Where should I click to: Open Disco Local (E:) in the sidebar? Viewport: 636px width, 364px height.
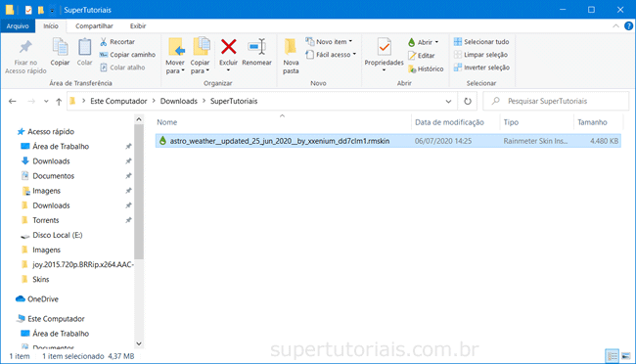pos(52,236)
